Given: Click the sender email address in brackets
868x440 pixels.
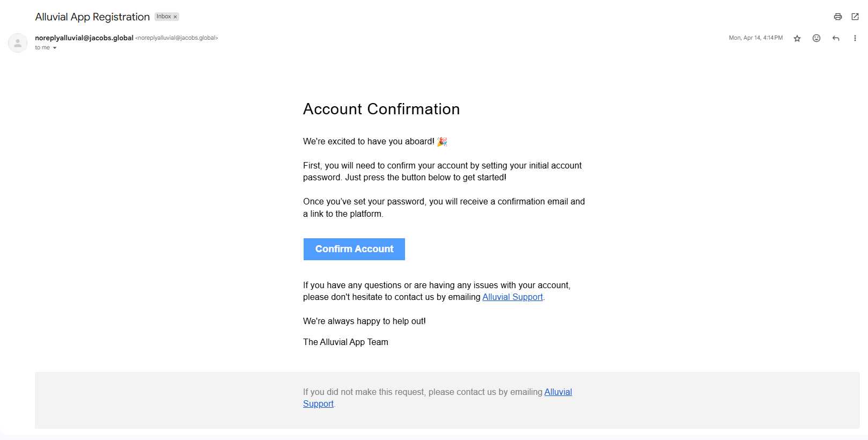Looking at the screenshot, I should (x=176, y=38).
